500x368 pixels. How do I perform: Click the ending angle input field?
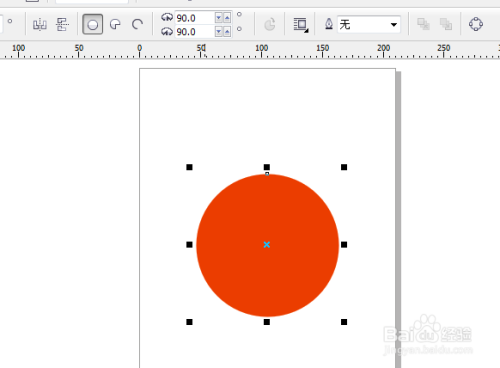tap(195, 32)
